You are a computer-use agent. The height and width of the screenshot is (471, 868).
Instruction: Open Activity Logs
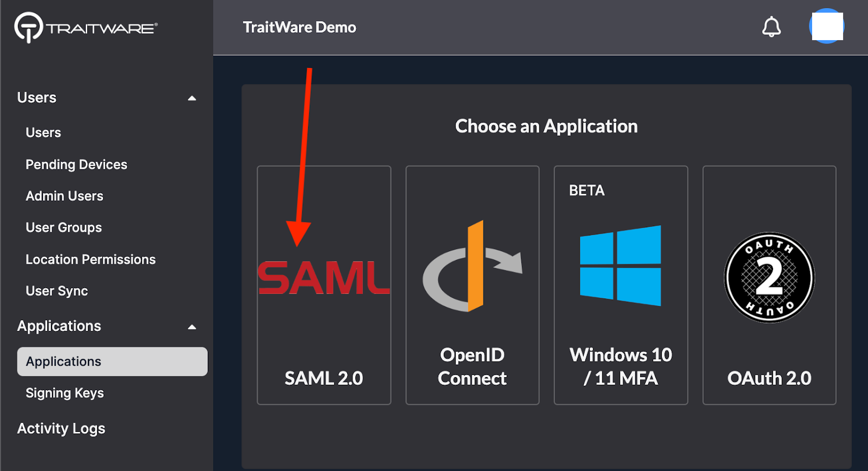pos(61,429)
